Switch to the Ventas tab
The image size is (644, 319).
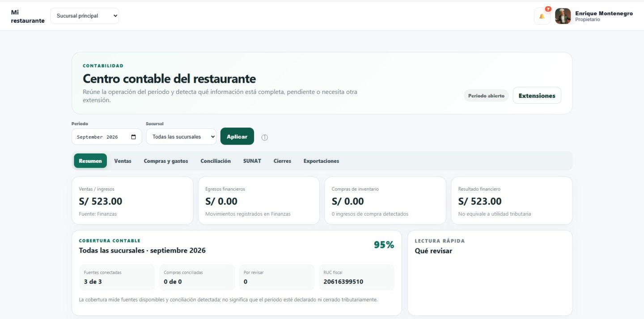pos(123,161)
